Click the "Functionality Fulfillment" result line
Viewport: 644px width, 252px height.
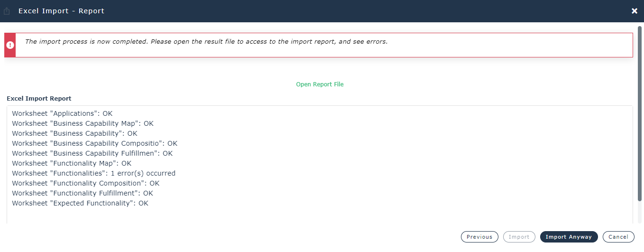(x=83, y=193)
